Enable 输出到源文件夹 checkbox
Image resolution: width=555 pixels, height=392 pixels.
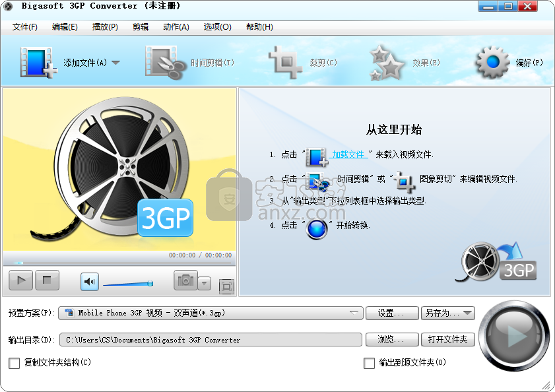tap(369, 363)
